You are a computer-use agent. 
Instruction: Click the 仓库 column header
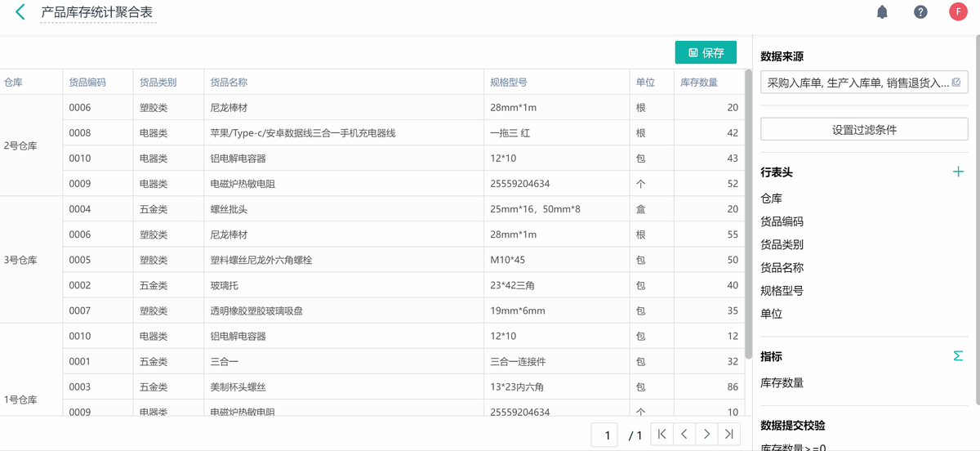31,83
